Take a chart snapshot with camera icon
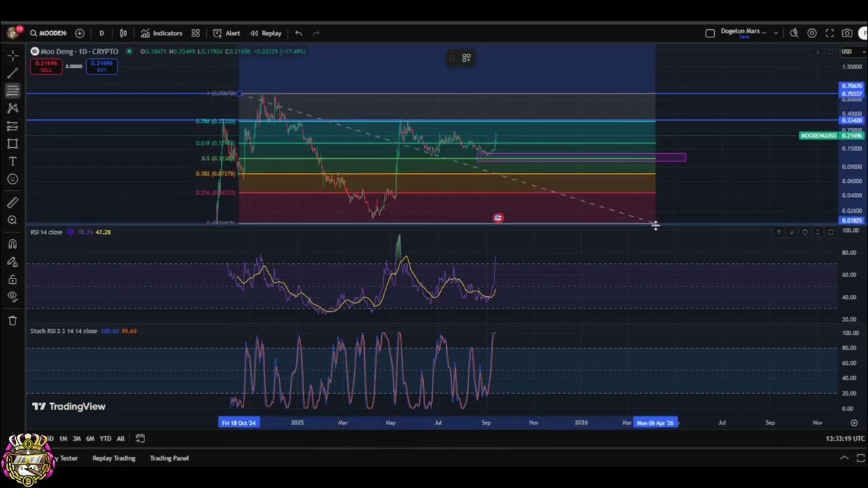Image resolution: width=868 pixels, height=488 pixels. click(x=847, y=33)
